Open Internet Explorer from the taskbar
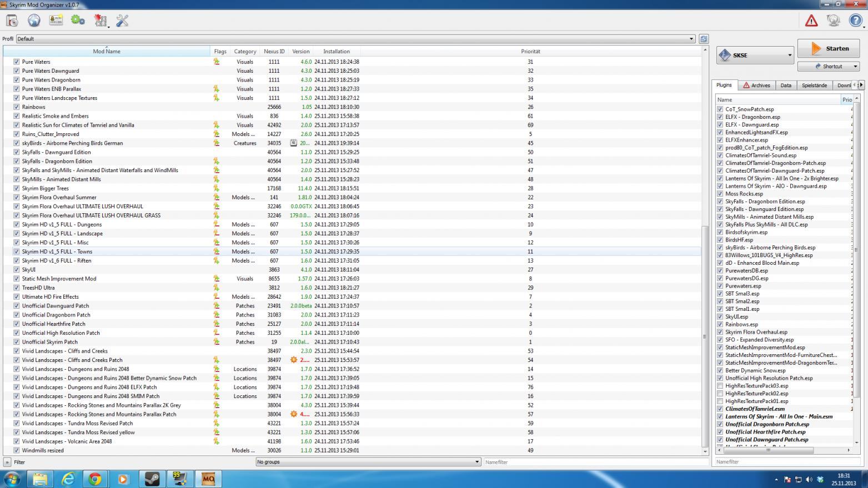This screenshot has width=868, height=488. (67, 479)
